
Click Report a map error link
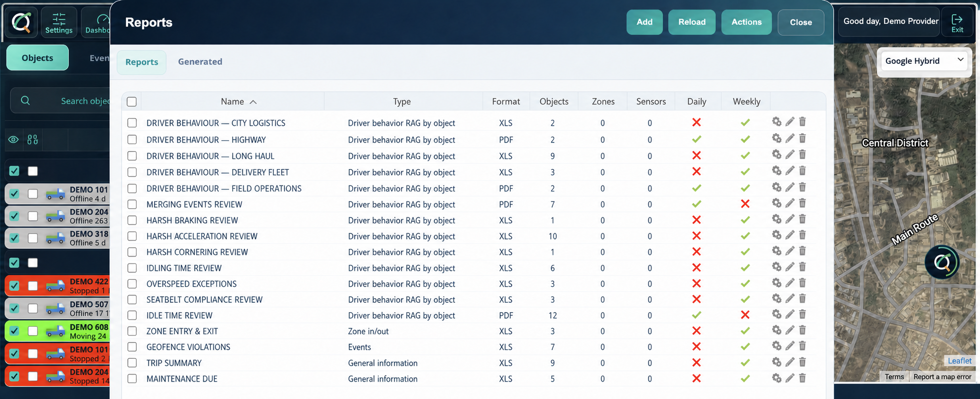[x=942, y=377]
